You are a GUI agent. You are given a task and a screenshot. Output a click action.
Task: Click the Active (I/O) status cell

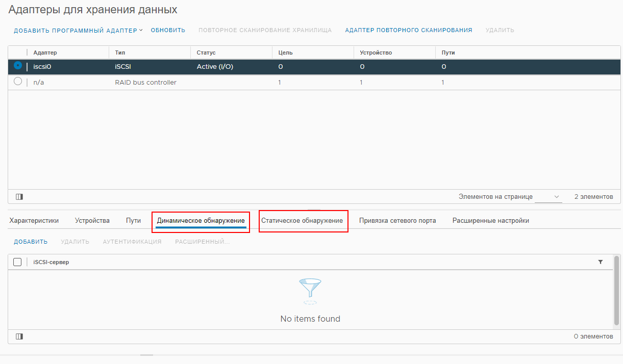tap(215, 66)
